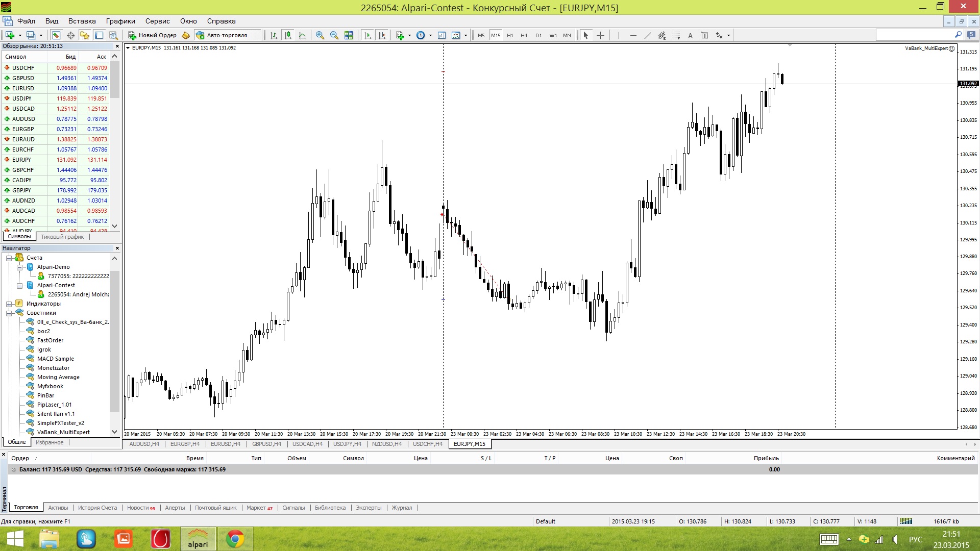This screenshot has height=551, width=980.
Task: Open the Избранное navigator tab
Action: [50, 442]
